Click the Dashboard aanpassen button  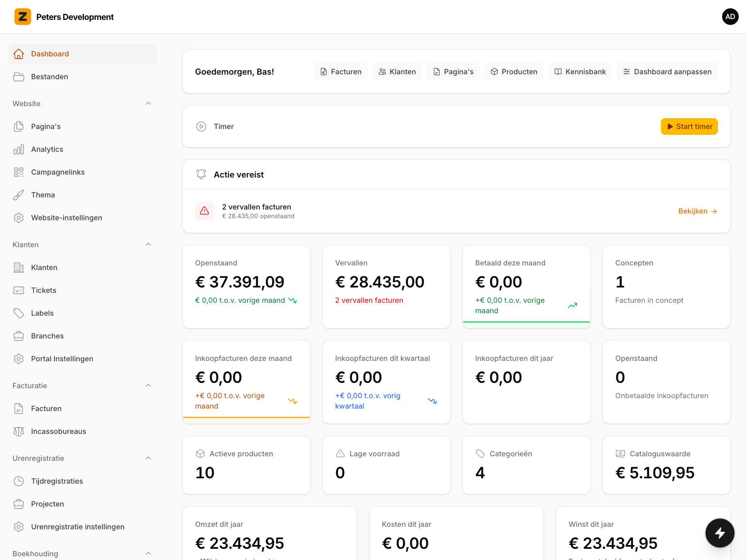point(667,72)
